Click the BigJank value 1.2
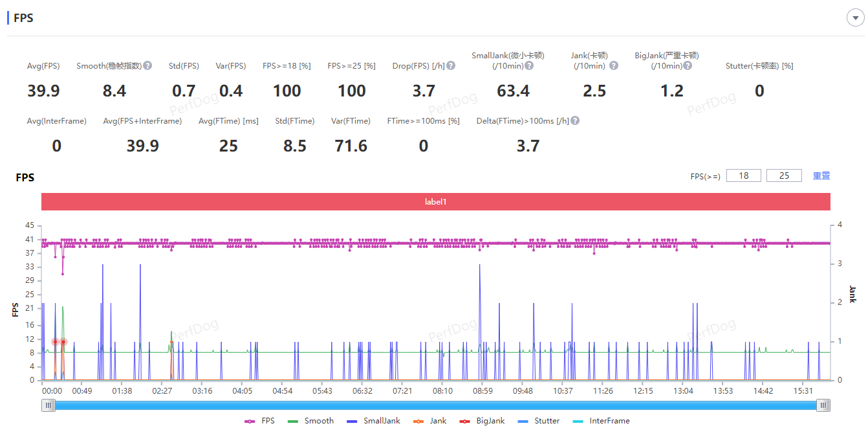This screenshot has height=428, width=868. (x=672, y=91)
